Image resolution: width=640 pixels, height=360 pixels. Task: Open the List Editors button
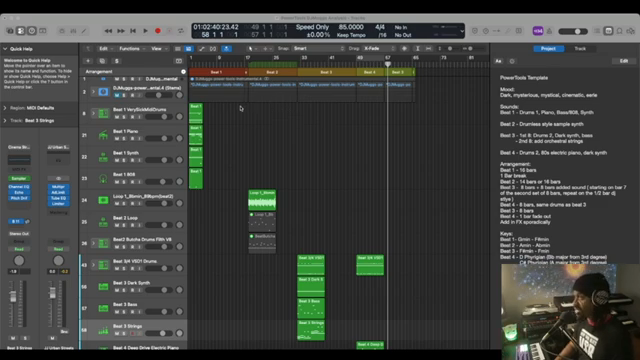[x=597, y=31]
